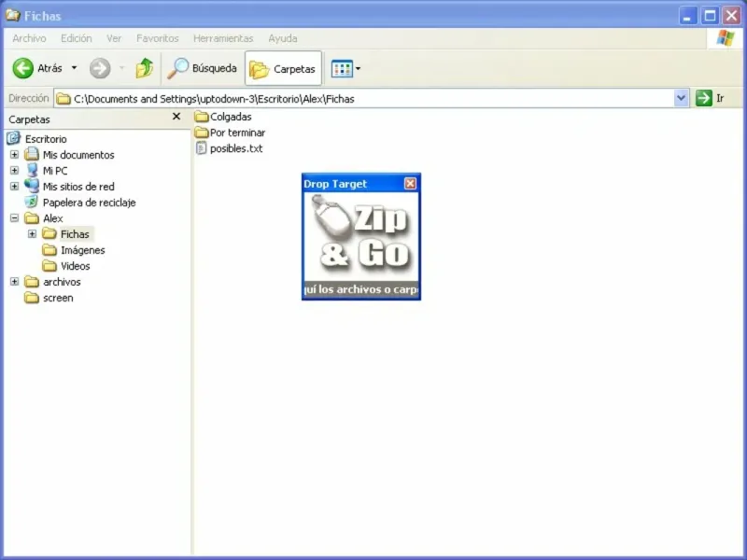Open the Edición menu
Screen dimensions: 747x560
tap(77, 38)
